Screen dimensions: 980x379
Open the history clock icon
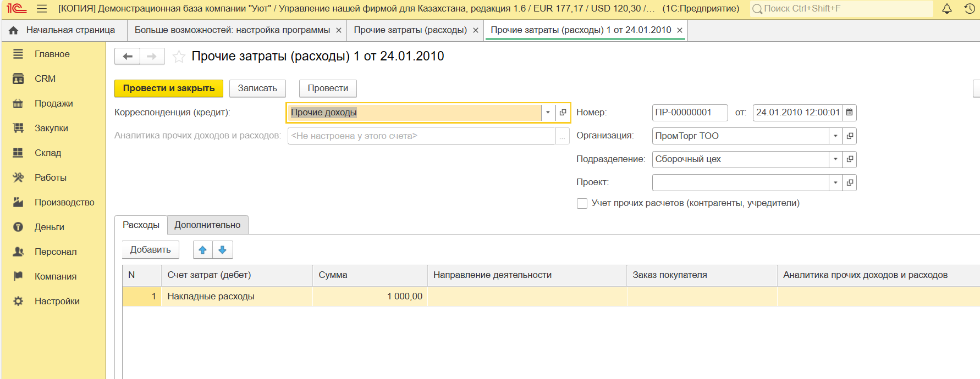pos(970,9)
